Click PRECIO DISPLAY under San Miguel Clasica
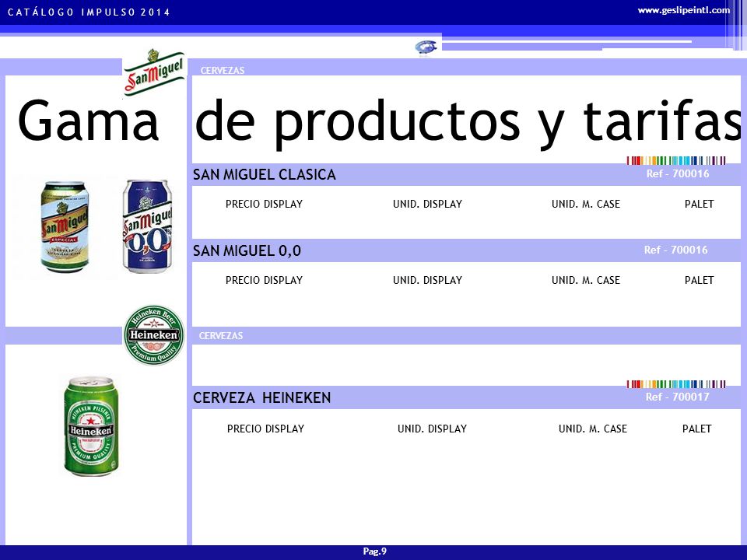 click(x=264, y=204)
